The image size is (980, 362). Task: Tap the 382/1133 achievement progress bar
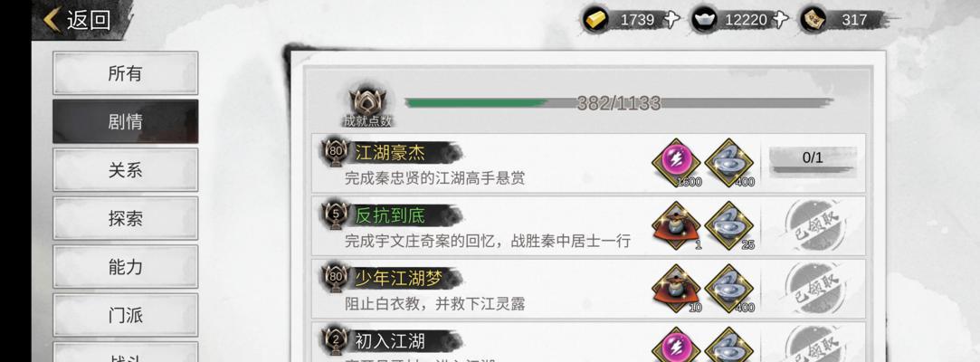619,102
